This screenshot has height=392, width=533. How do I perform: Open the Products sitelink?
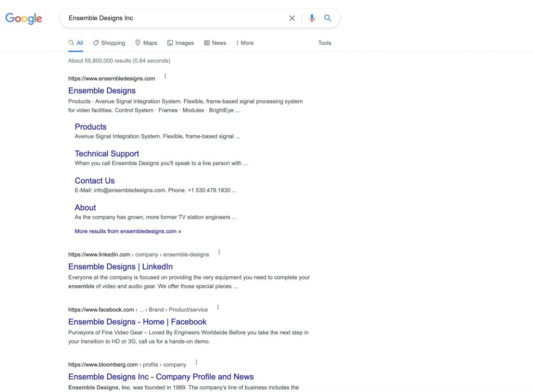click(x=91, y=127)
